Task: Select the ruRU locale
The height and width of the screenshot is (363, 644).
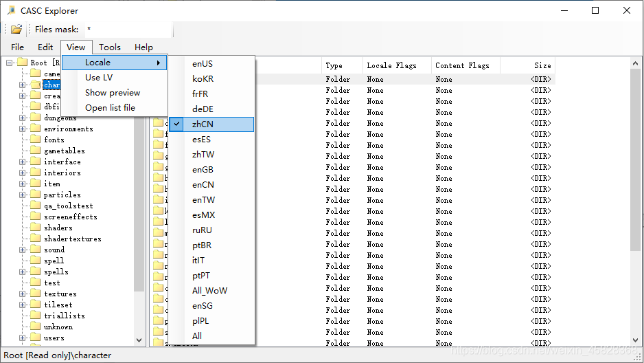Action: (x=211, y=230)
